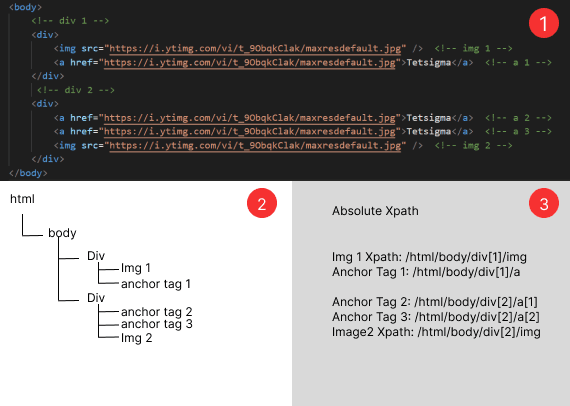
Task: Select the '<!-- div 2 -->' comment
Action: 76,90
